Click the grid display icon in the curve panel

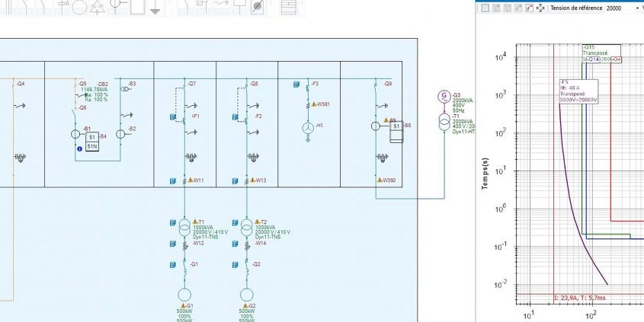(485, 8)
